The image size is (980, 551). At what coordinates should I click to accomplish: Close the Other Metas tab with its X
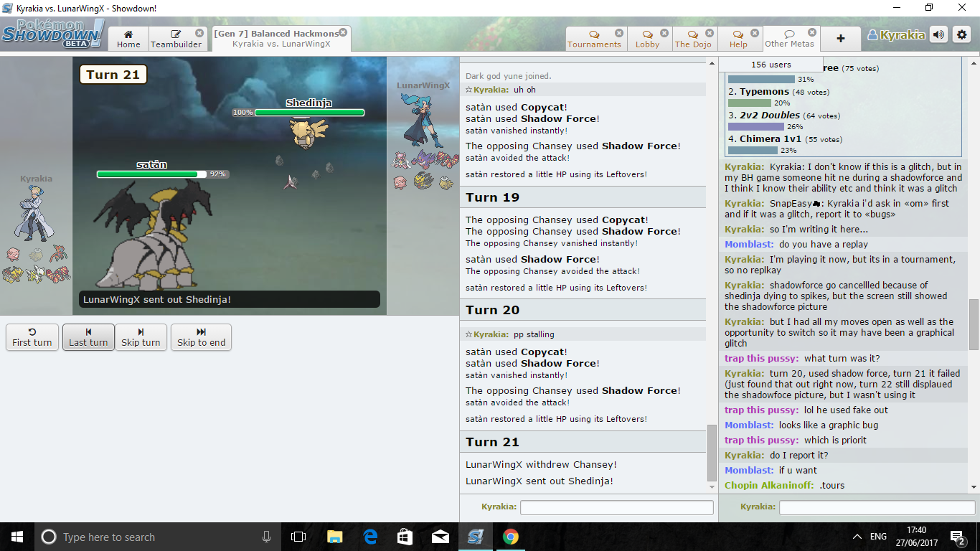click(x=811, y=32)
